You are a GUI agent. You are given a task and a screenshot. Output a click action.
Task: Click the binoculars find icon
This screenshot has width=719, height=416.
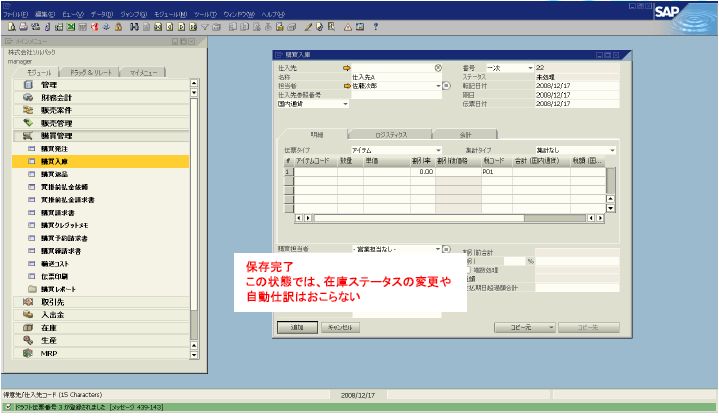point(134,27)
